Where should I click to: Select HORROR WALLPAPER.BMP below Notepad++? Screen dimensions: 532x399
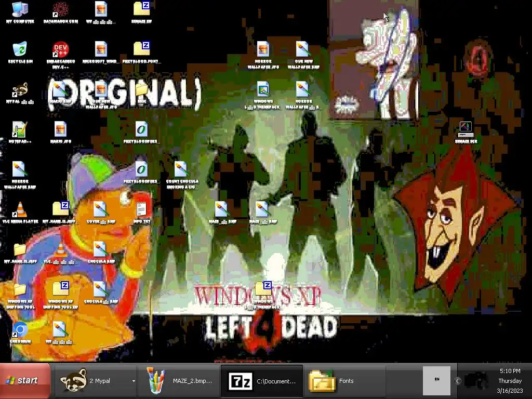point(20,175)
